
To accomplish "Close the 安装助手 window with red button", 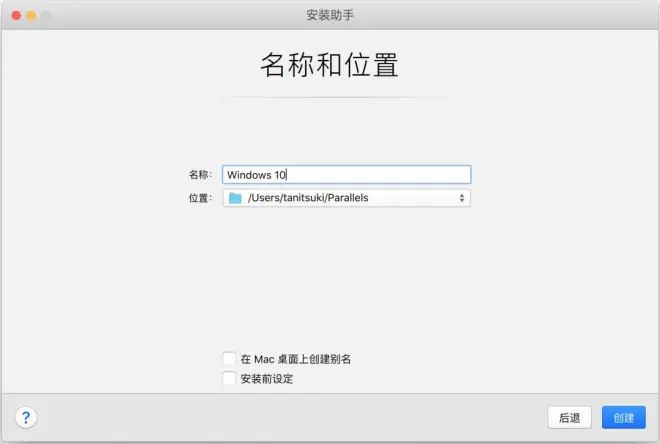I will 16,16.
